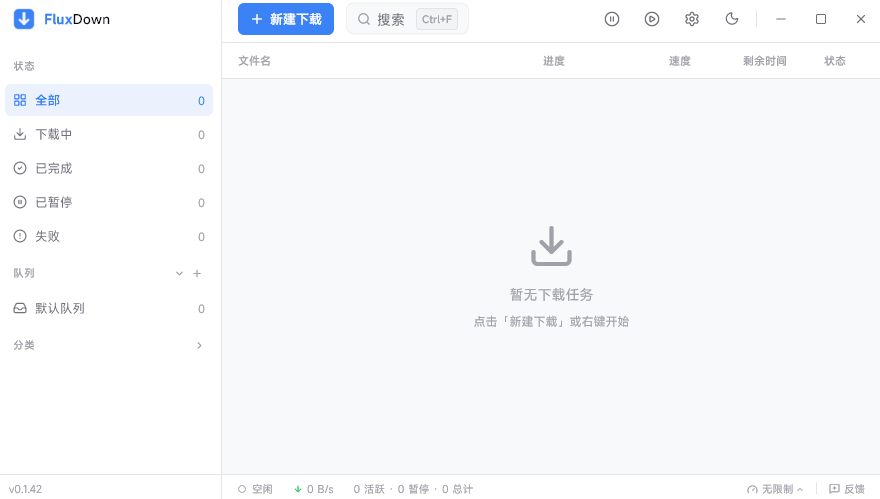Click the v0.1.42 version label
This screenshot has height=499, width=880.
pyautogui.click(x=25, y=489)
